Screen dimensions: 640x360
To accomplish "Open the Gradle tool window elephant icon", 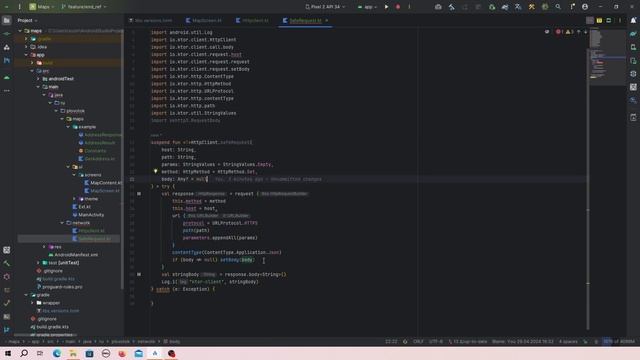I will click(633, 34).
